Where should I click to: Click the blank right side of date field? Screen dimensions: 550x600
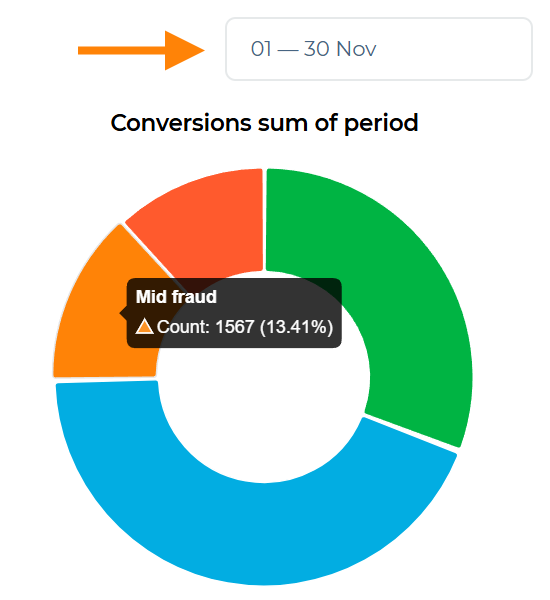455,49
